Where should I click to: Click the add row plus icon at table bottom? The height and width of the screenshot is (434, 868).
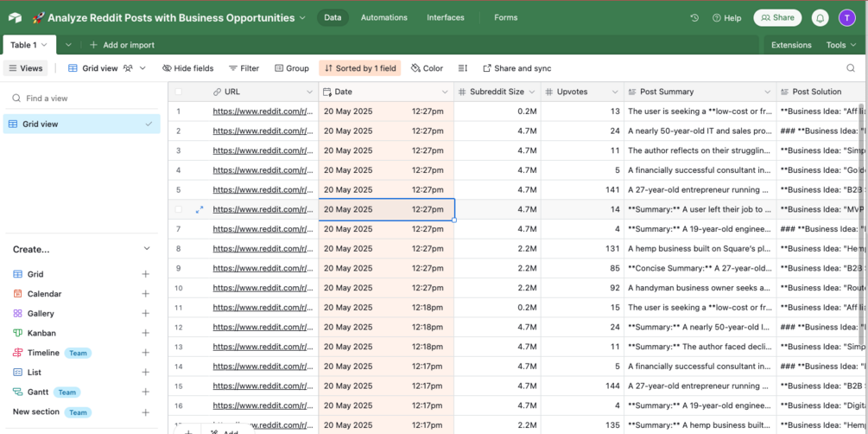[x=188, y=431]
